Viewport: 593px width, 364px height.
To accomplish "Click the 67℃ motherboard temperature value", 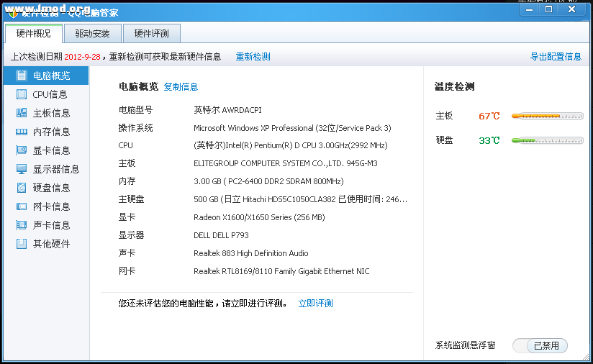I will 489,116.
